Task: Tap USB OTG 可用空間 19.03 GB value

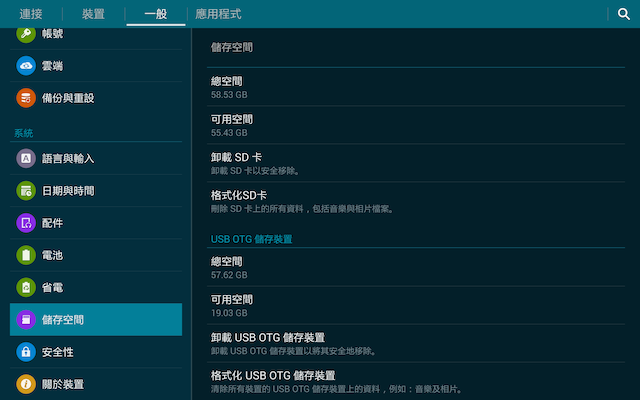Action: point(229,313)
